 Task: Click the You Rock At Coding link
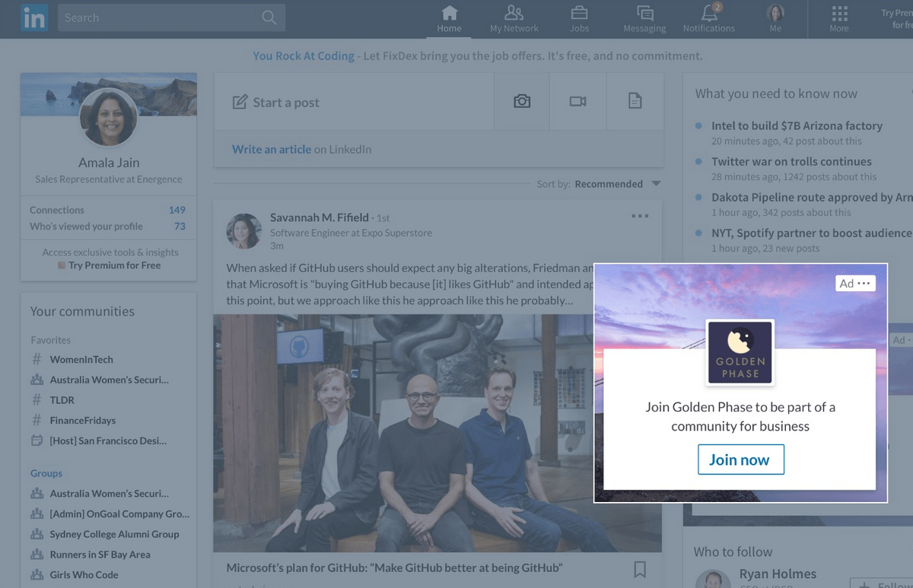point(304,56)
